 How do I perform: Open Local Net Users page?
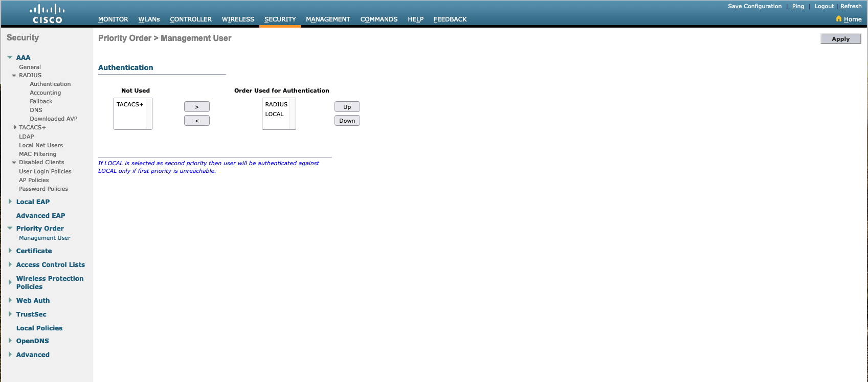(x=41, y=145)
